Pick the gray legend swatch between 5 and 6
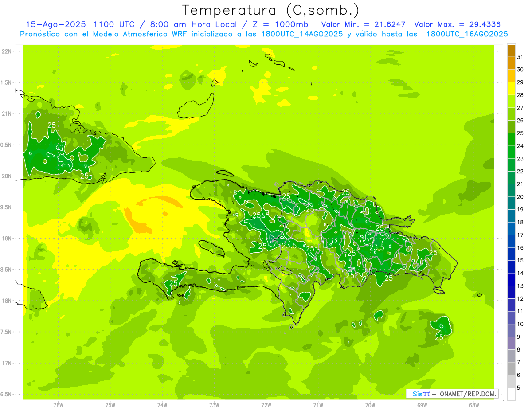 tap(511, 381)
